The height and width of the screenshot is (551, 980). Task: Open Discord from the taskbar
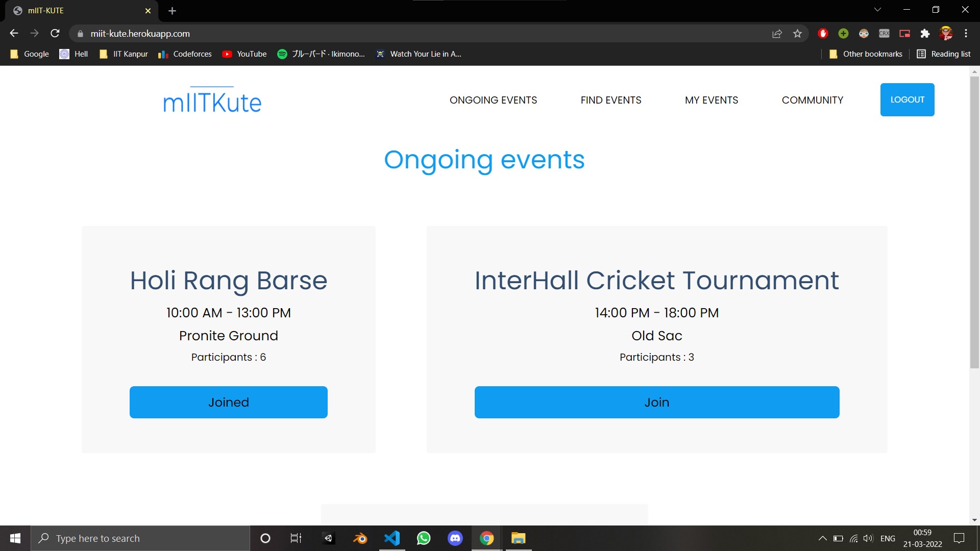click(455, 538)
